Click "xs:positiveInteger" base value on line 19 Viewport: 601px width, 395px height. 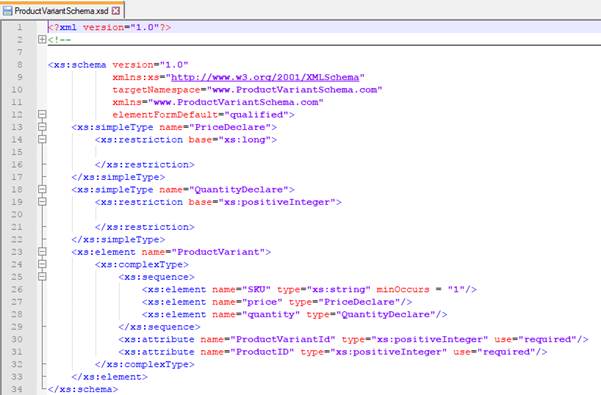[277, 202]
